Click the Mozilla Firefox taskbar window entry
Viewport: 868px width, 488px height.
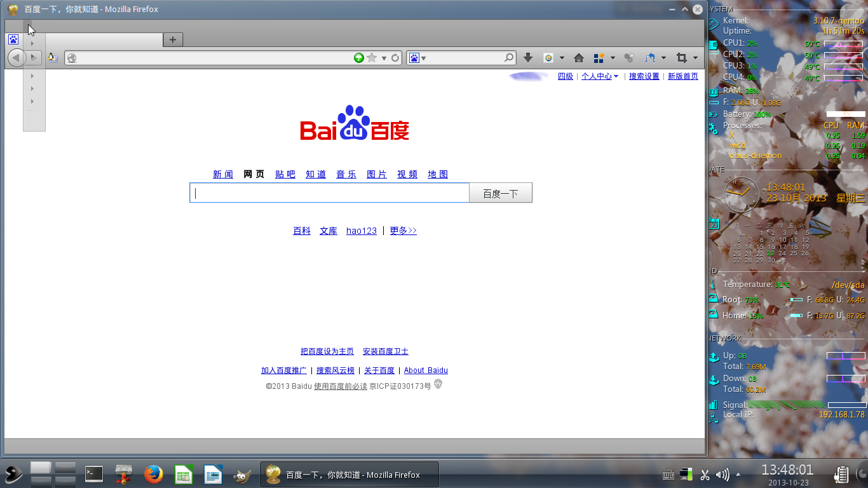tap(349, 475)
